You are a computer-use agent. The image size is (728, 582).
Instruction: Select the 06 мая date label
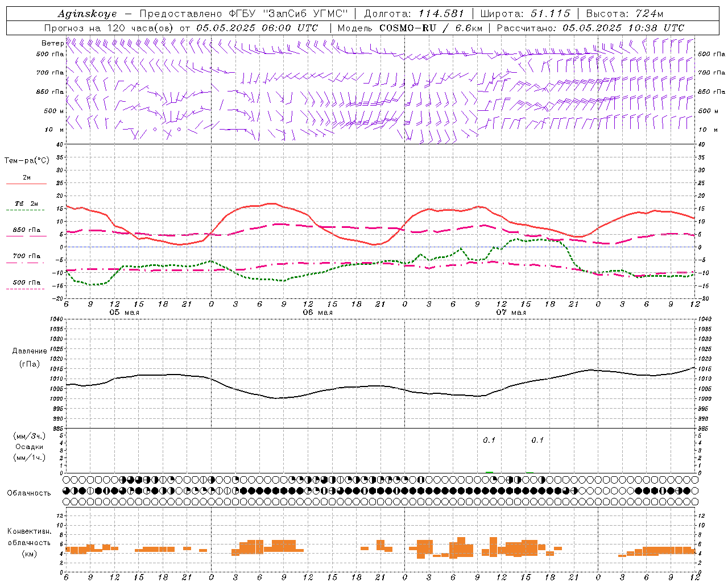pyautogui.click(x=317, y=313)
